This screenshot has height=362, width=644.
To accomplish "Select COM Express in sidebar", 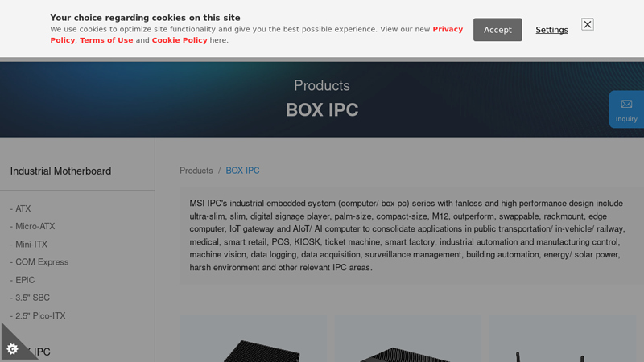I will click(42, 262).
